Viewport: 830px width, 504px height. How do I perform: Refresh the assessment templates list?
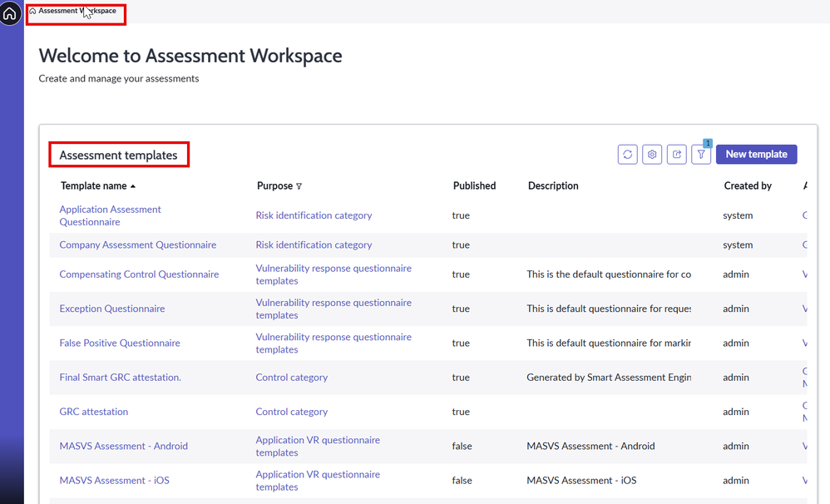[628, 154]
